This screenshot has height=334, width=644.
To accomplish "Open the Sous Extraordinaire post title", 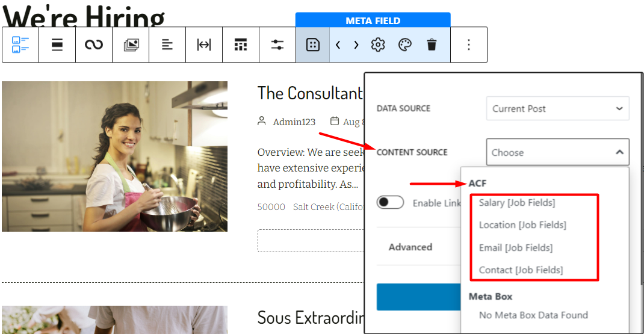I will click(311, 318).
